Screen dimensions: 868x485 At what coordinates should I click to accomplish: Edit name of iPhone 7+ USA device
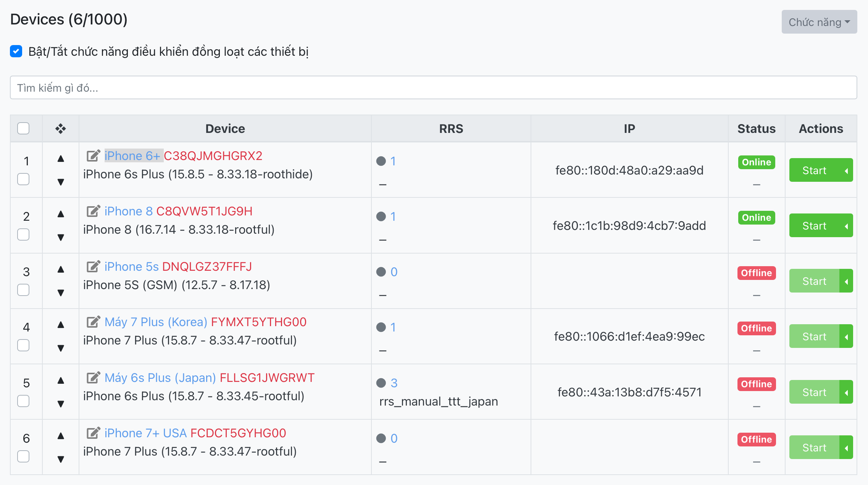coord(93,433)
